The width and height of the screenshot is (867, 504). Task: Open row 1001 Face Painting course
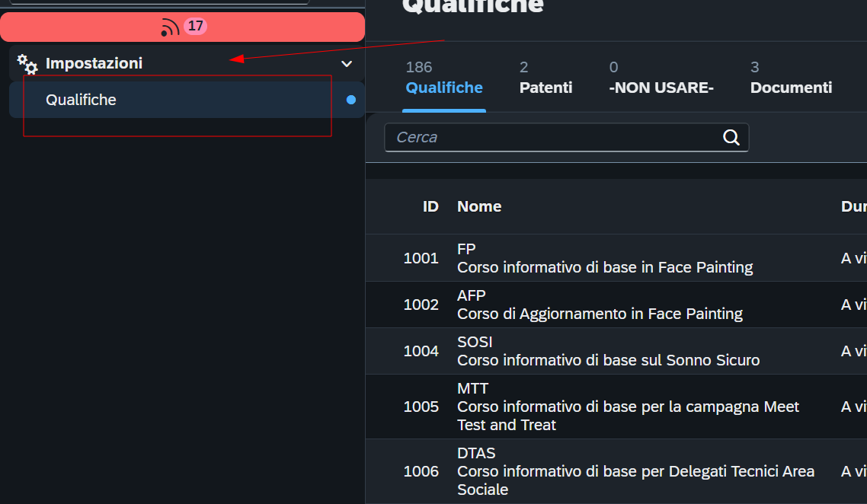point(616,258)
